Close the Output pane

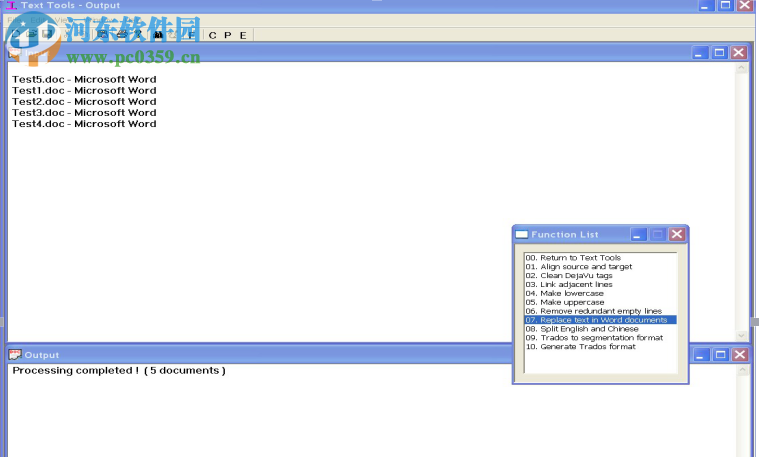(x=740, y=355)
